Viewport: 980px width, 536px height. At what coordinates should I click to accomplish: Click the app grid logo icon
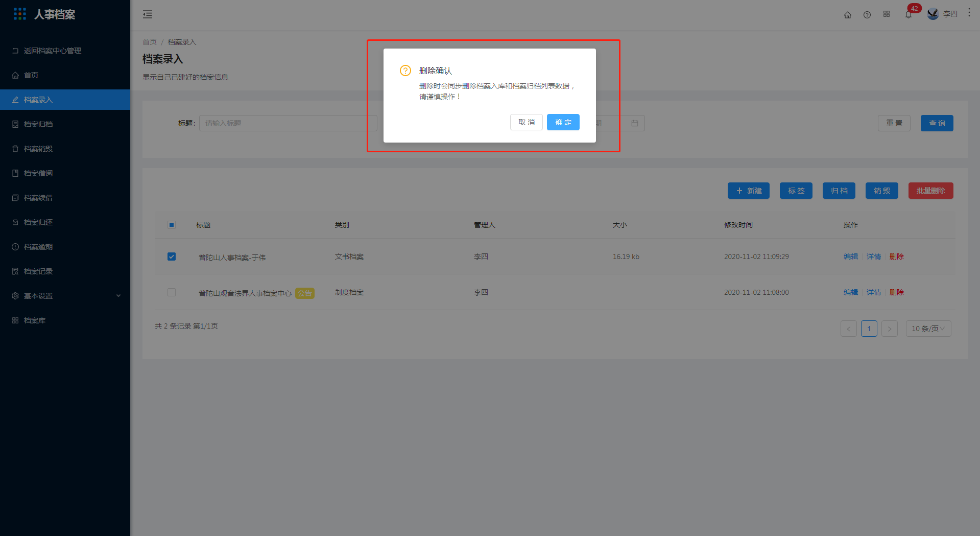pos(20,14)
